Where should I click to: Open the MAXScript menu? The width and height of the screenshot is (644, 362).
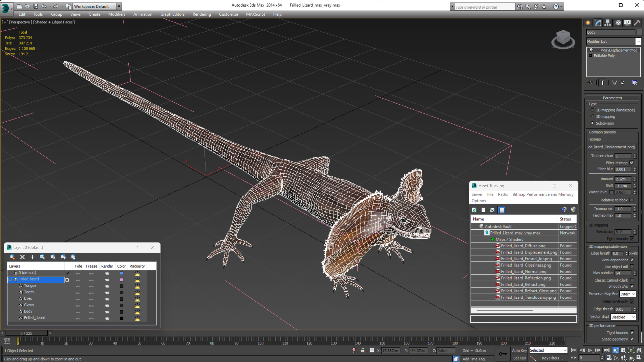tap(255, 14)
